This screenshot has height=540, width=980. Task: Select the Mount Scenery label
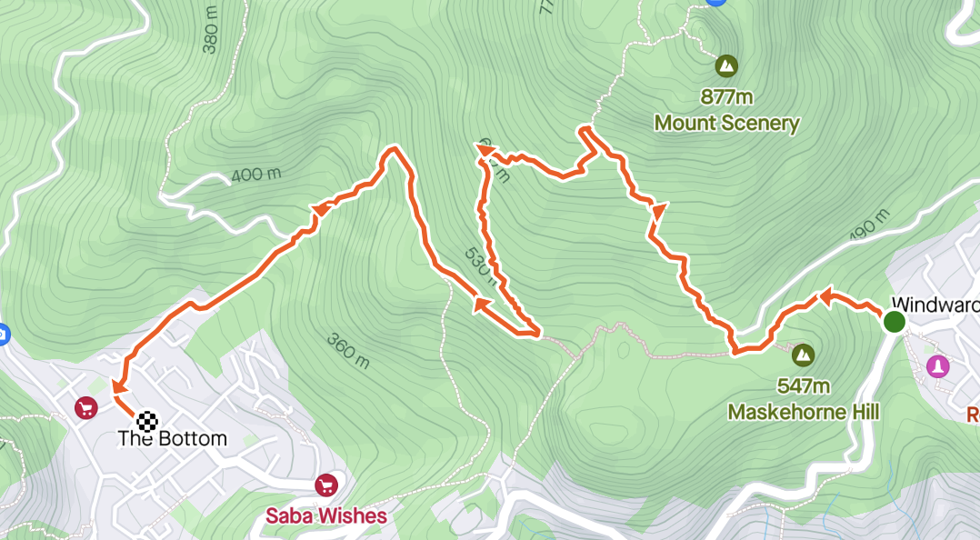coord(727,123)
